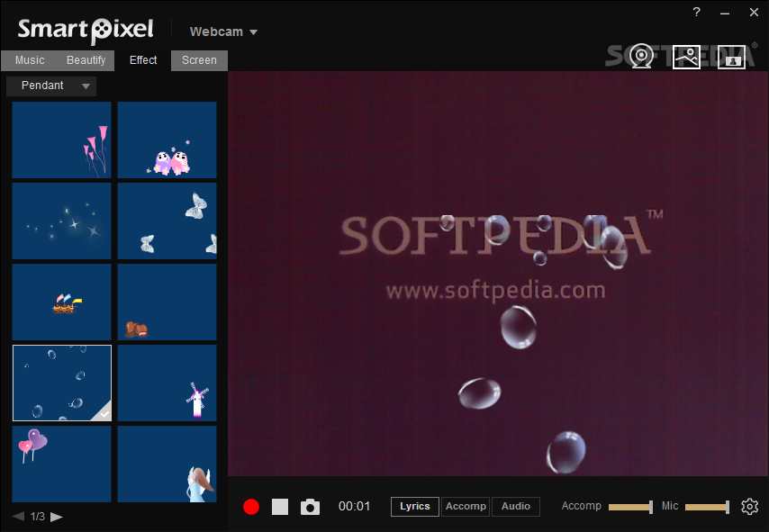Choose the sailing boat pendant effect
The height and width of the screenshot is (532, 769).
click(62, 302)
